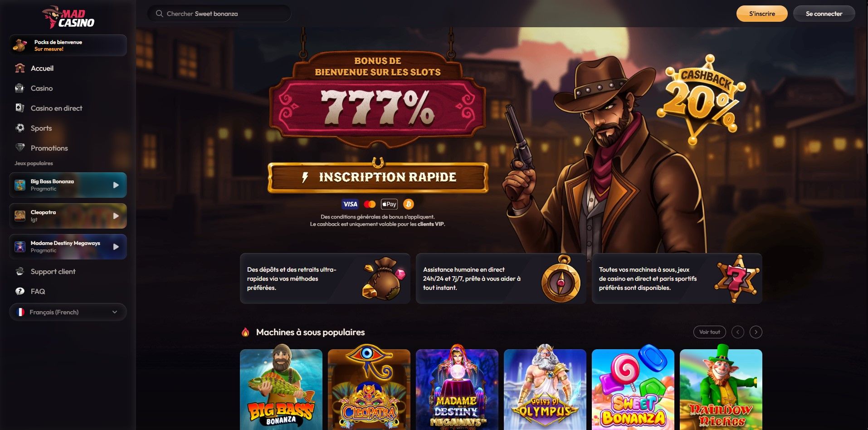Open the Sweet Bonanza game thumbnail
Viewport: 868px width, 430px height.
pyautogui.click(x=633, y=390)
